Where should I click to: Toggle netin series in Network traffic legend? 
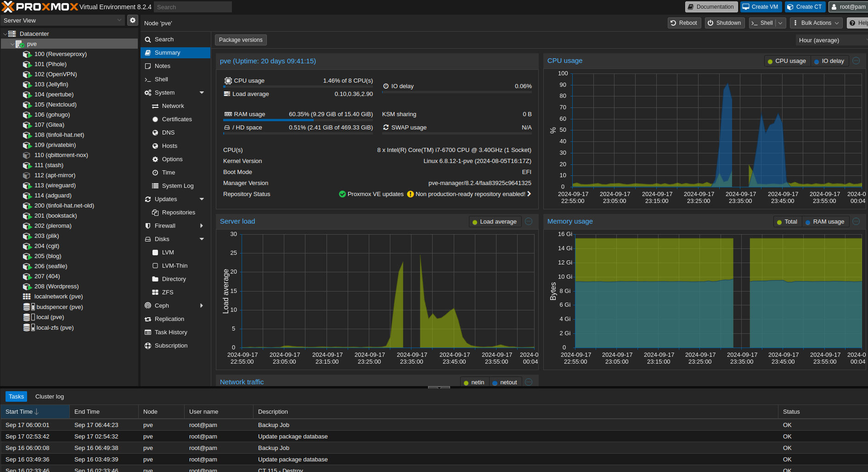click(474, 382)
